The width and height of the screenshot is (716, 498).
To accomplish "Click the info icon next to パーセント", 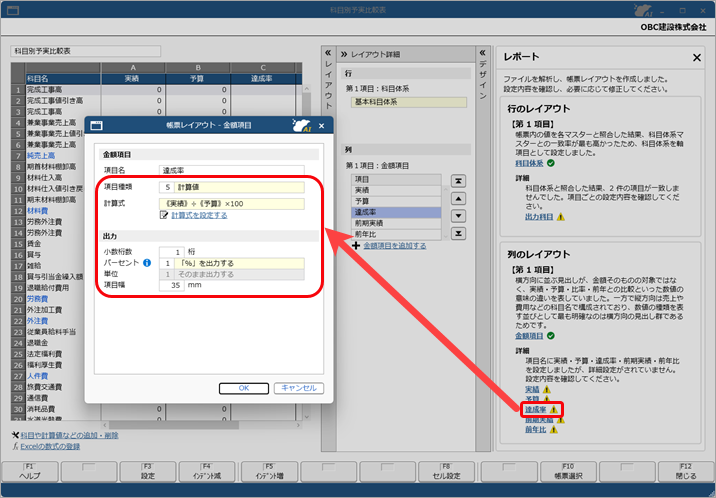I will point(147,263).
